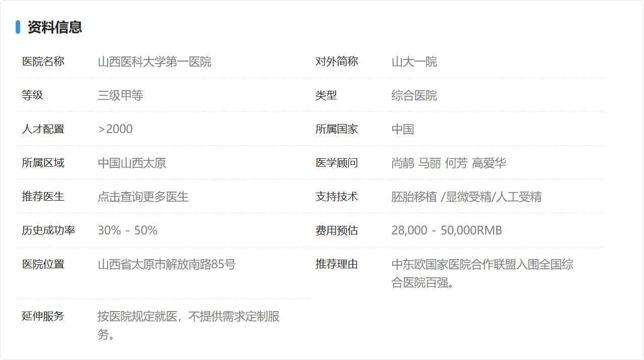This screenshot has height=360, width=644.
Task: Select the 历史成功率 label
Action: click(x=48, y=230)
